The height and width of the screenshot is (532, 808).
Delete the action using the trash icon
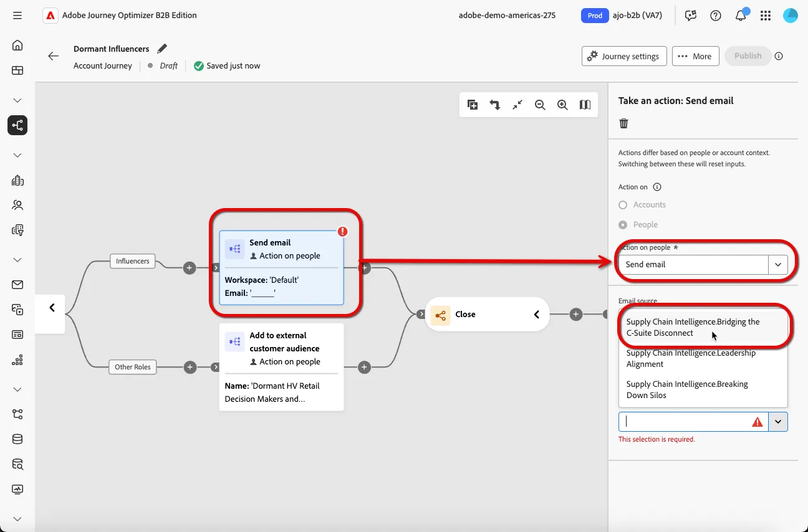point(623,123)
